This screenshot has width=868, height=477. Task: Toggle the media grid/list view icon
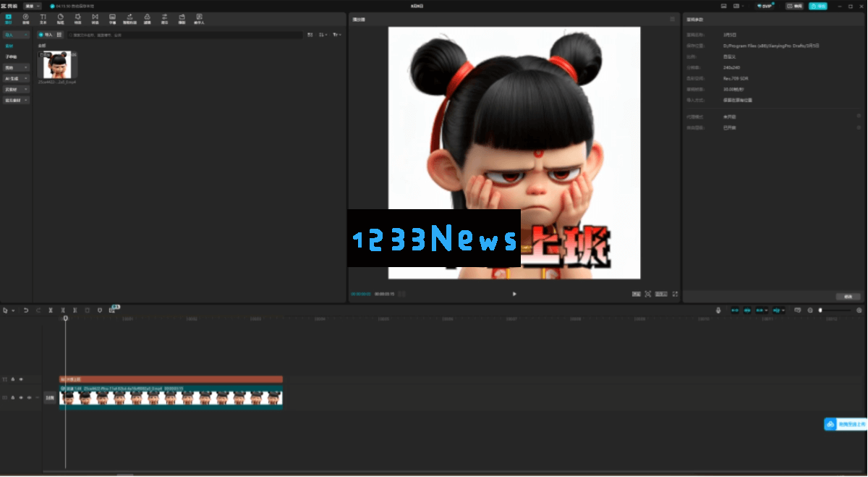[310, 35]
